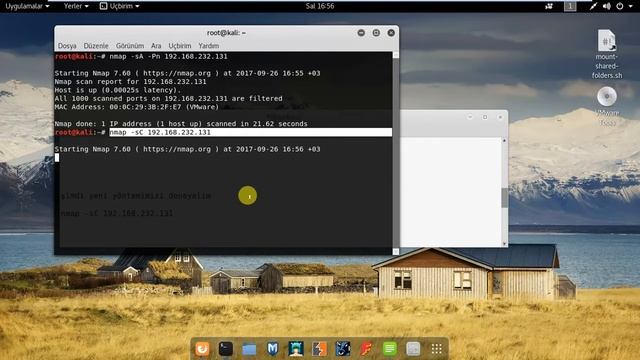This screenshot has height=360, width=640.
Task: Click background window scrollbar down arrow
Action: 504,244
